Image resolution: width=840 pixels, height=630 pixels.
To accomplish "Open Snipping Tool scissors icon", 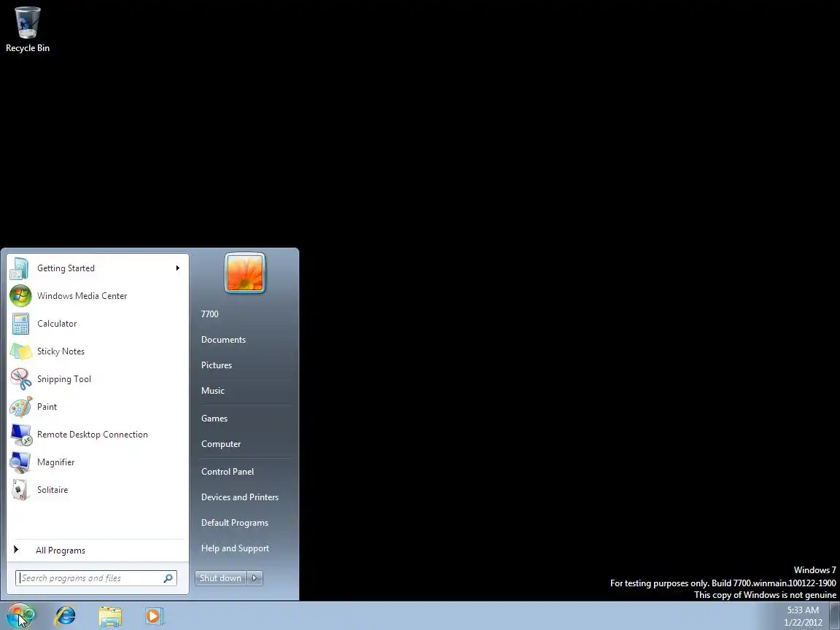I will coord(21,379).
